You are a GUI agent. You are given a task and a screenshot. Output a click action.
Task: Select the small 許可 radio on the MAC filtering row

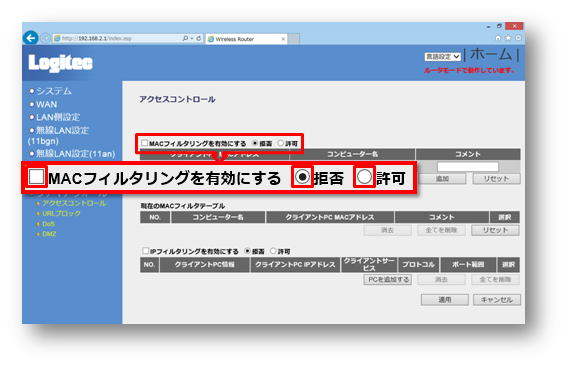click(281, 143)
